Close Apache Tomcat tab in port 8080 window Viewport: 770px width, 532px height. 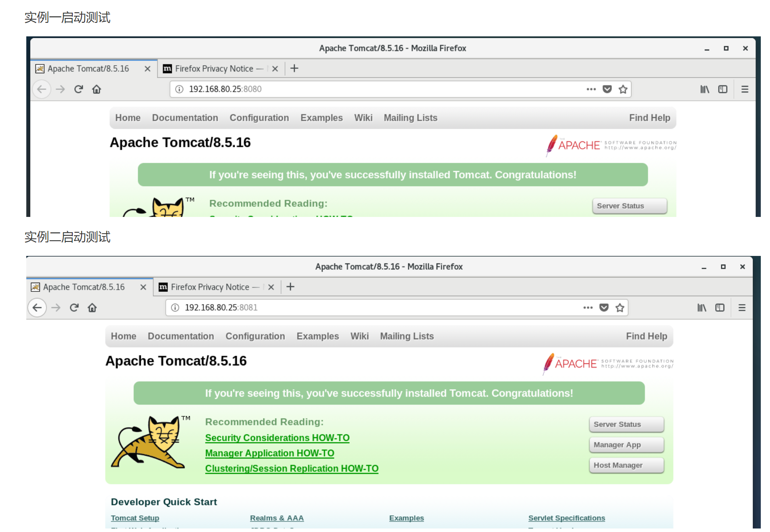(148, 69)
